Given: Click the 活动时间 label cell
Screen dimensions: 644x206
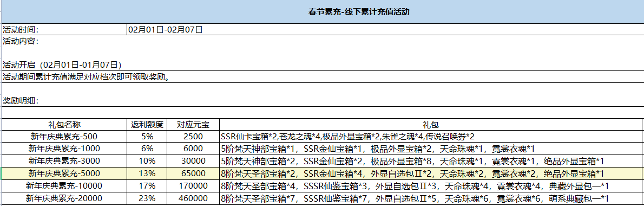Looking at the screenshot, I should click(64, 29).
